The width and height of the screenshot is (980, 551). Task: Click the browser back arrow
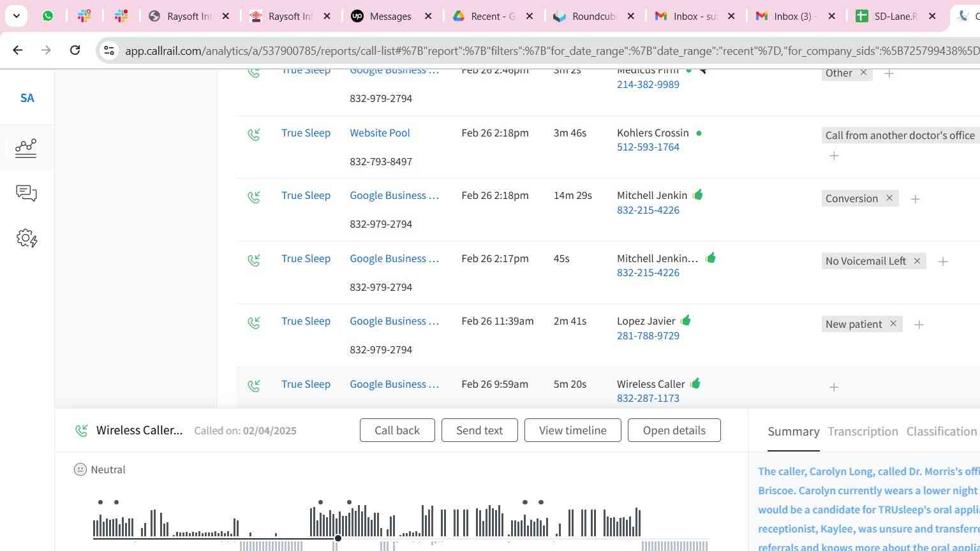(x=18, y=50)
